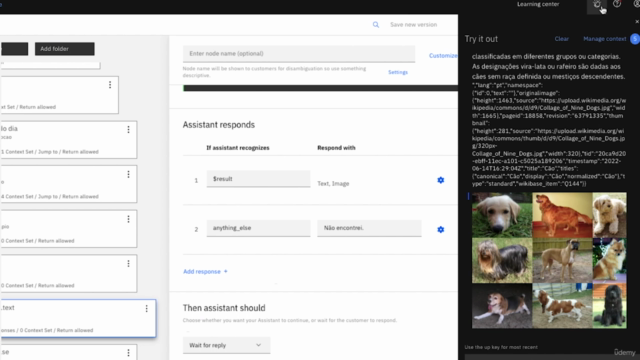
Task: Open gear settings for the $result response
Action: pyautogui.click(x=440, y=180)
